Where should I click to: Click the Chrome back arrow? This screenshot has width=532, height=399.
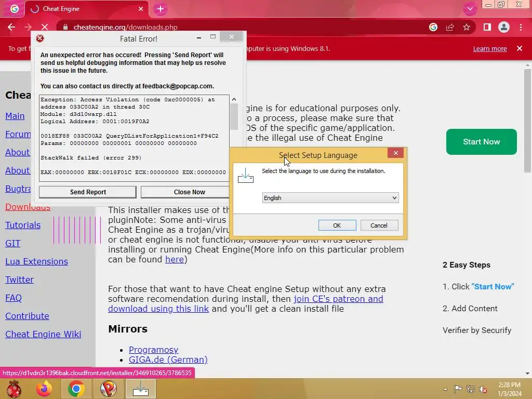11,27
